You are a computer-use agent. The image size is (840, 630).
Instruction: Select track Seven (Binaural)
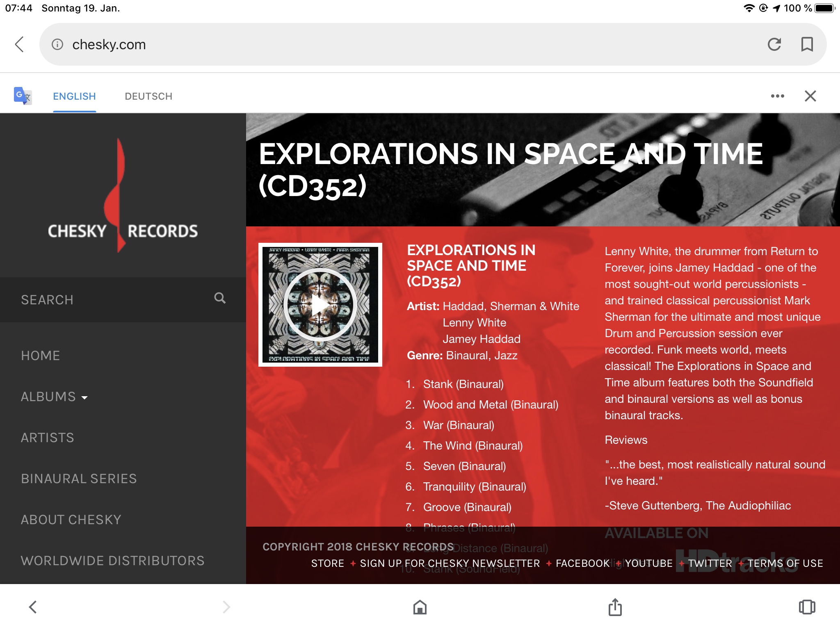click(x=465, y=466)
